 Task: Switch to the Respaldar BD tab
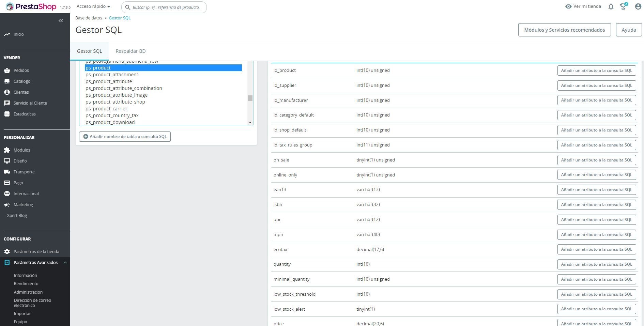(131, 51)
